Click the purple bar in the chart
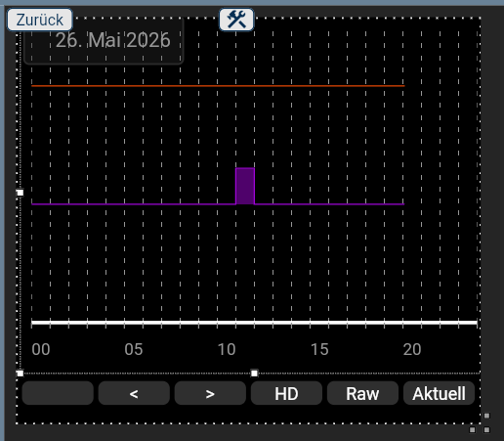The height and width of the screenshot is (441, 504). point(245,186)
